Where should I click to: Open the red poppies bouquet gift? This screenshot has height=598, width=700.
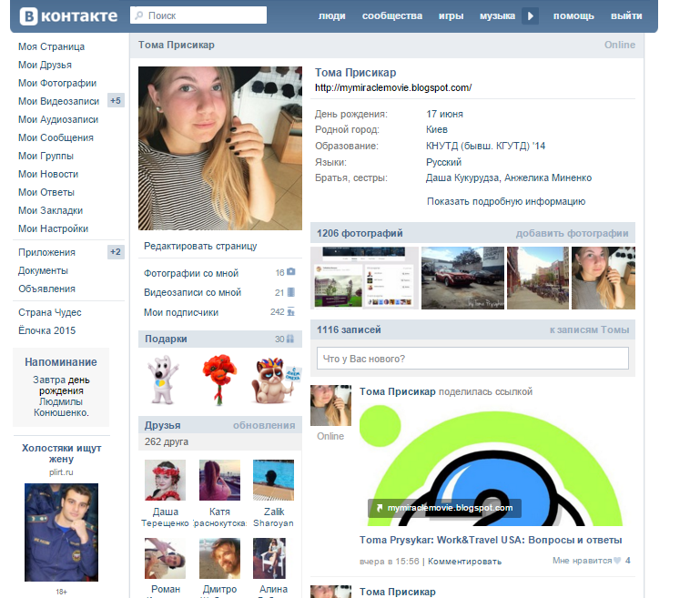pyautogui.click(x=219, y=380)
